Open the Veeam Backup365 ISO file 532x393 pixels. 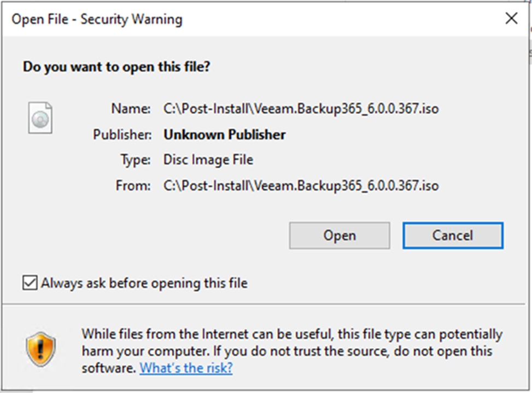click(340, 236)
